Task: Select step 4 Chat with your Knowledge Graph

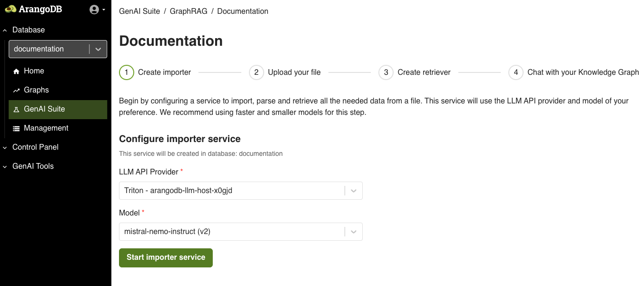Action: tap(574, 72)
